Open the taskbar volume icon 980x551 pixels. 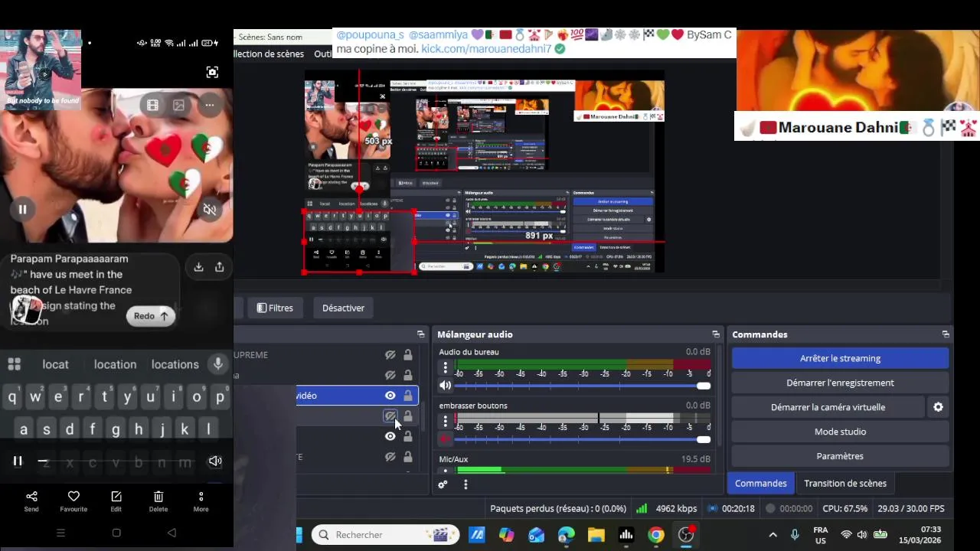(x=862, y=535)
